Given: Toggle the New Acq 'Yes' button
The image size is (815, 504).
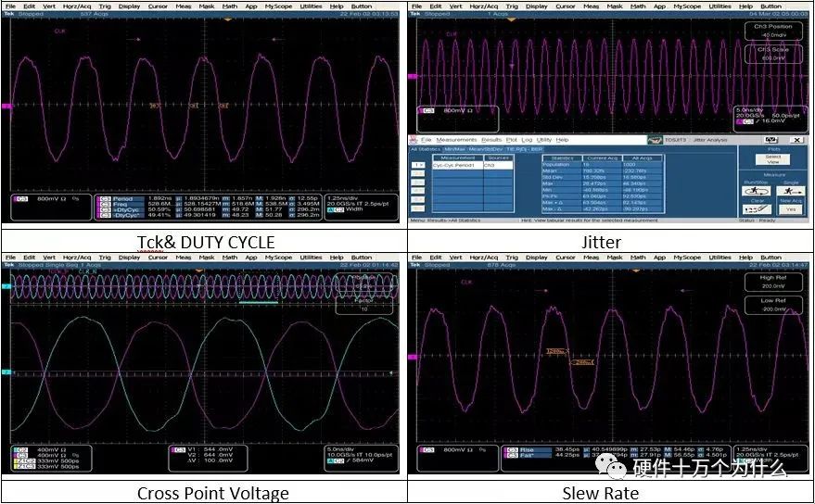Looking at the screenshot, I should click(791, 209).
